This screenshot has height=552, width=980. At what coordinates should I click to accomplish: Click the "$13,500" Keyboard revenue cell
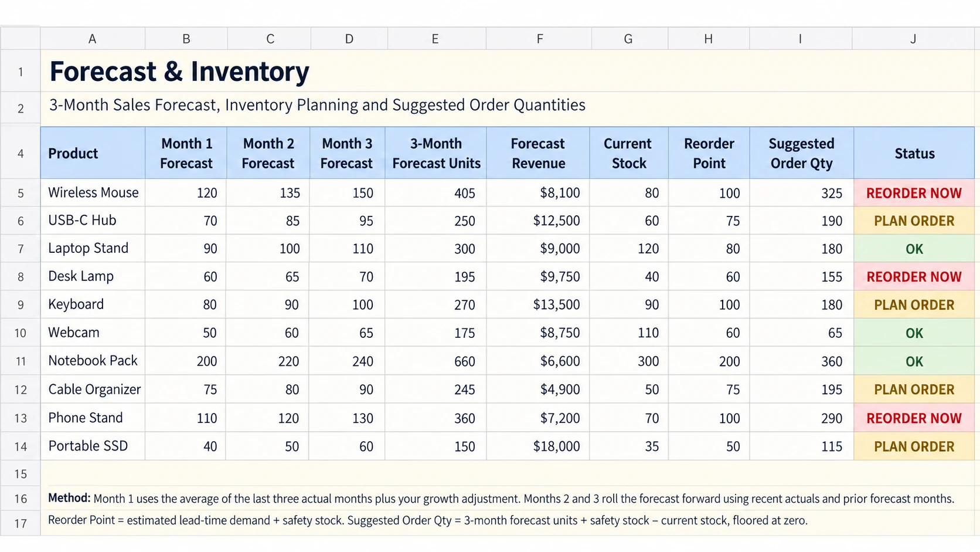[538, 305]
